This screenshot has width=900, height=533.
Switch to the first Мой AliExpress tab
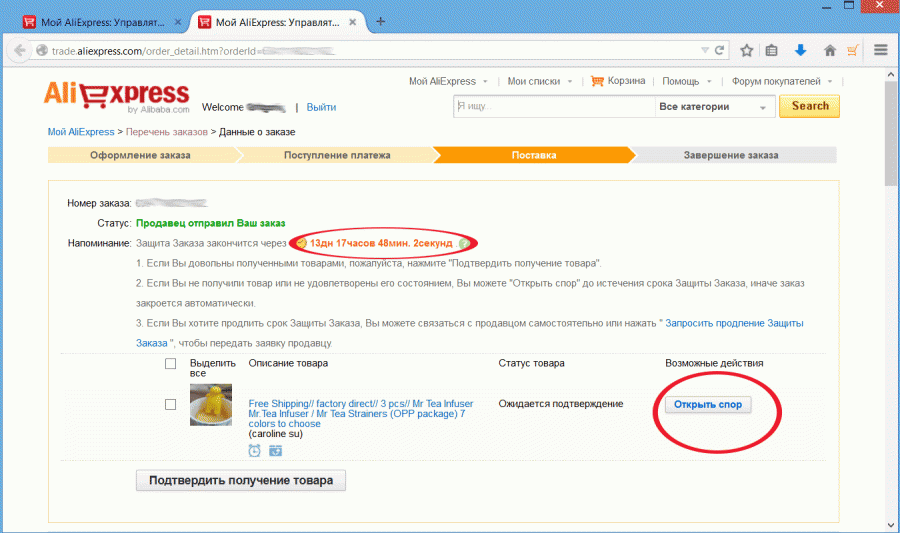[x=102, y=22]
